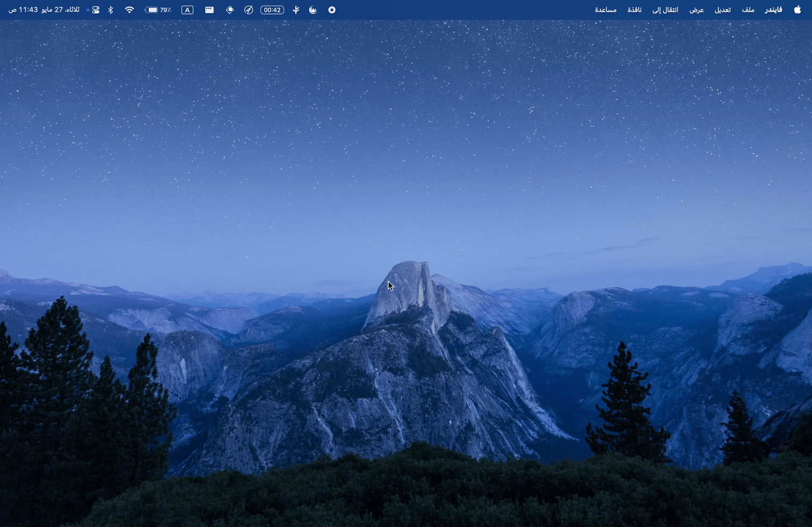Click the 00:42 timer in menu bar

click(272, 10)
